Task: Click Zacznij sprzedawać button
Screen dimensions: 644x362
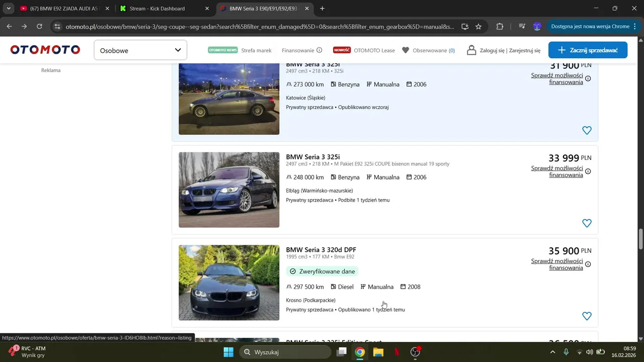Action: [588, 50]
